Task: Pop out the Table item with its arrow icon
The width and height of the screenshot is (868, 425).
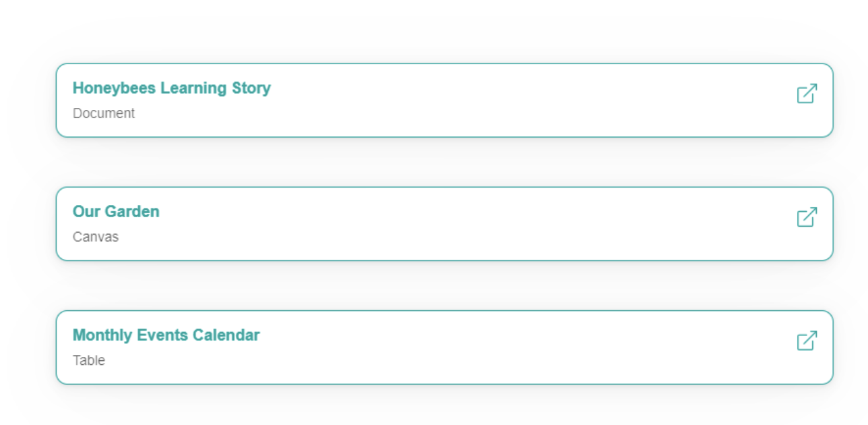Action: [x=807, y=341]
